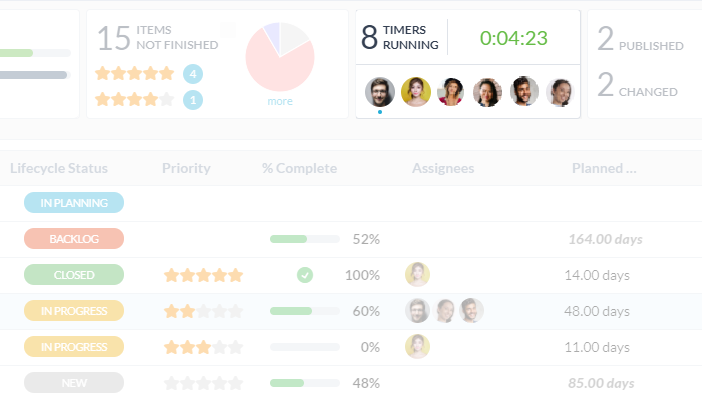
Task: Click the avatar of woman wearing a hat
Action: (x=451, y=92)
